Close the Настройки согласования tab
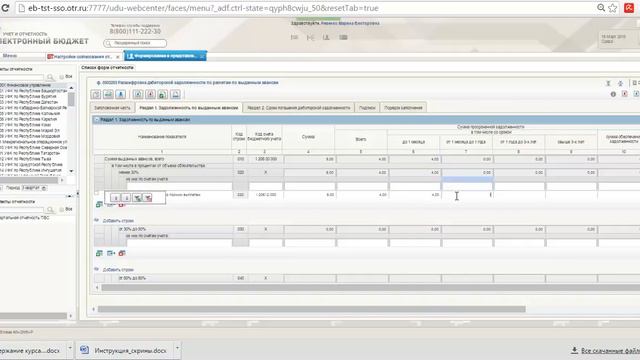 click(118, 57)
